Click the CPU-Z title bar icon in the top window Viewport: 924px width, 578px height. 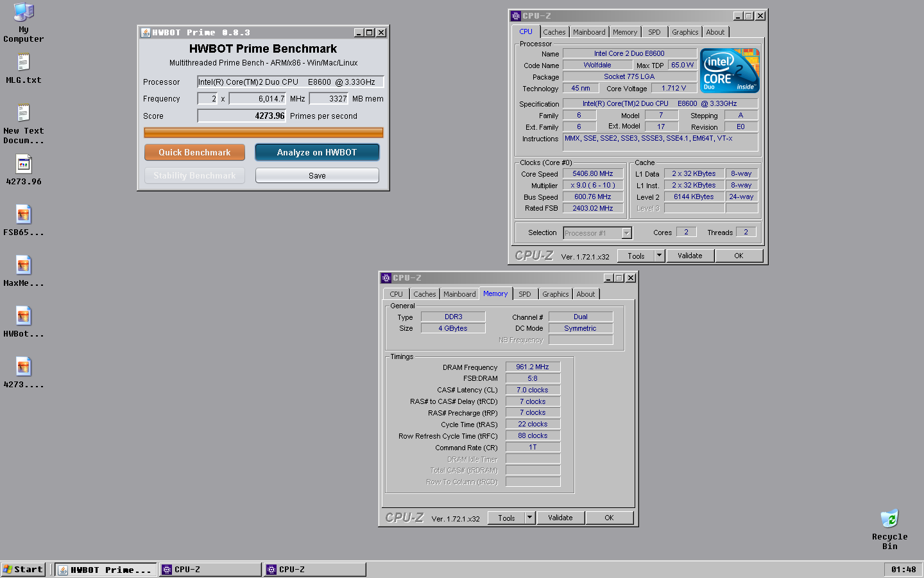(516, 16)
